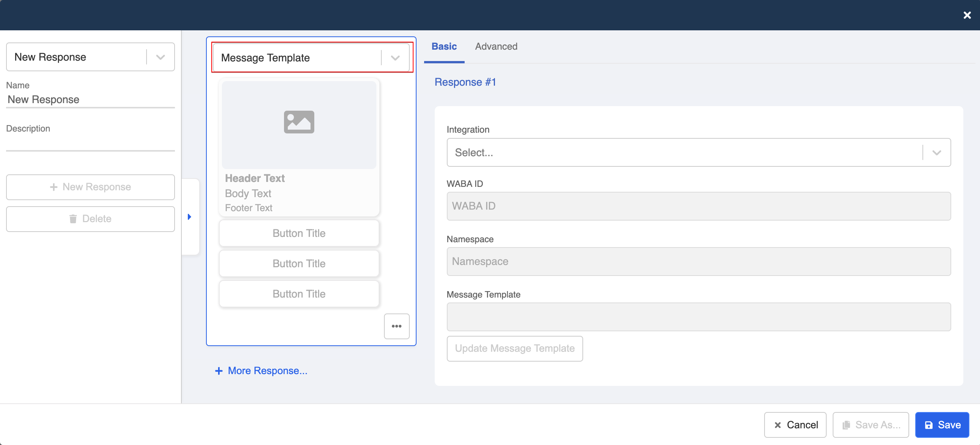The image size is (980, 445).
Task: Click the copy icon on Save As
Action: click(846, 425)
